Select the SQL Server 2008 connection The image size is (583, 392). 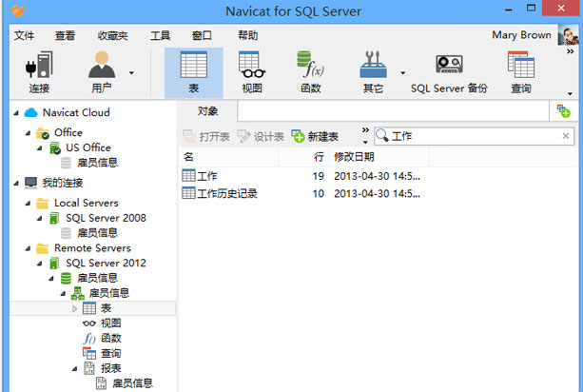(106, 218)
